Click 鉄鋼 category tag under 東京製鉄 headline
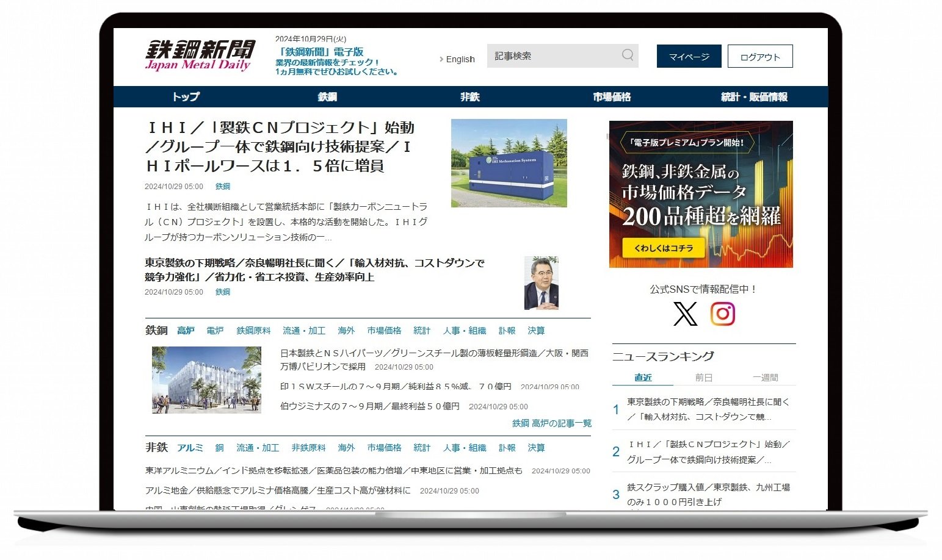This screenshot has height=560, width=942. (x=223, y=292)
